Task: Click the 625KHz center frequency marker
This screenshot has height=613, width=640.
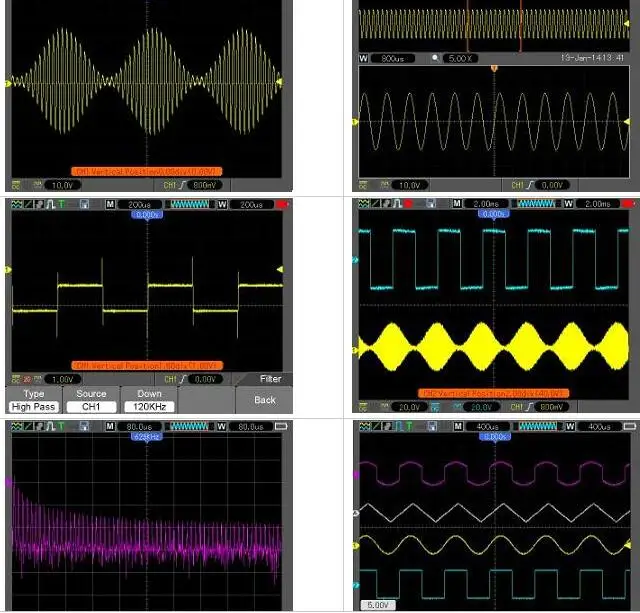Action: pos(147,437)
